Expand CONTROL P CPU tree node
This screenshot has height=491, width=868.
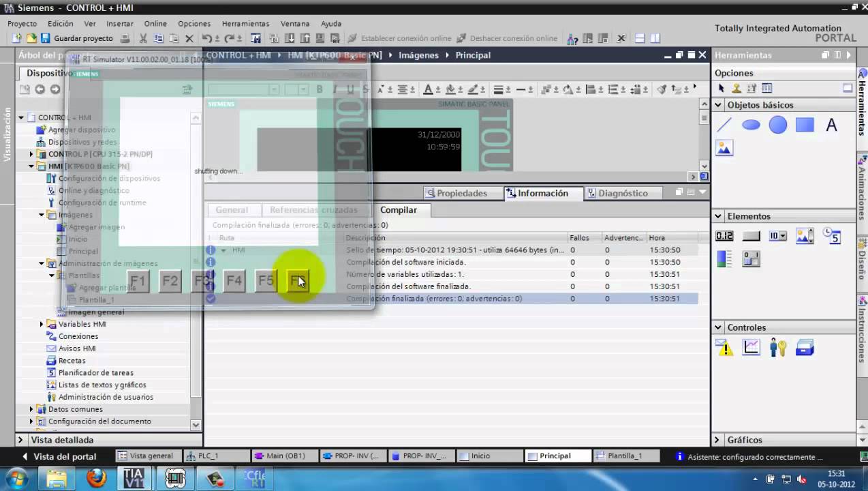click(31, 154)
